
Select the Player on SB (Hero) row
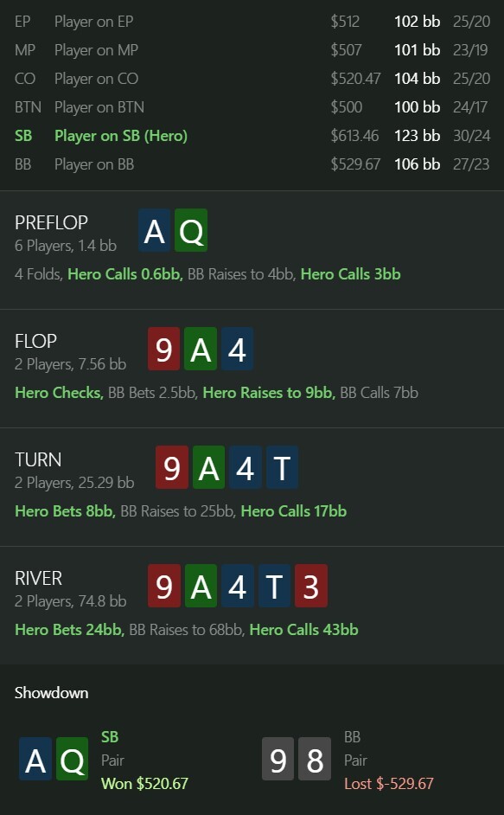(x=252, y=136)
